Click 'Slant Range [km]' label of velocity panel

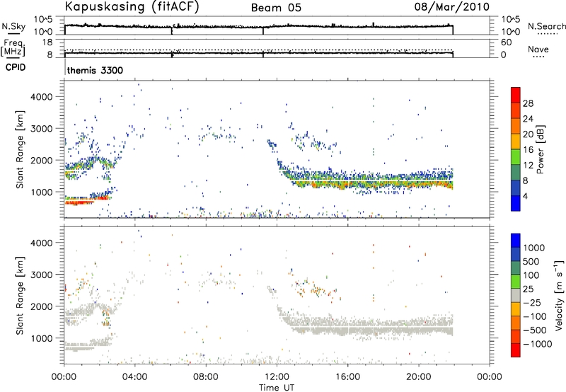[x=21, y=295]
